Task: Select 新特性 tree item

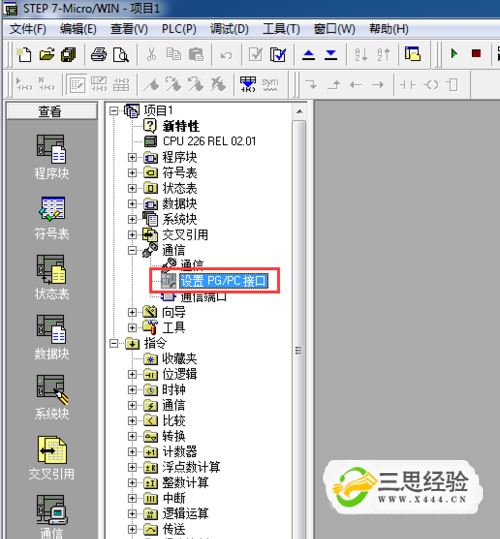Action: click(x=181, y=126)
